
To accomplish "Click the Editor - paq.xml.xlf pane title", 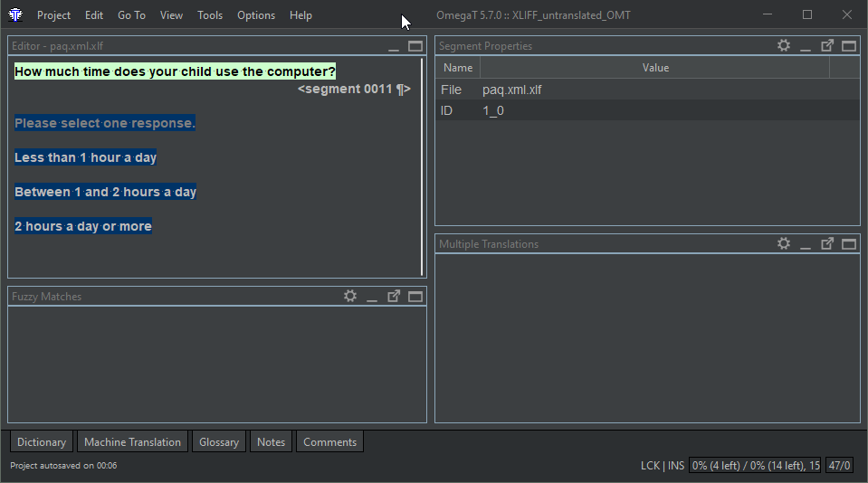I will click(x=58, y=46).
